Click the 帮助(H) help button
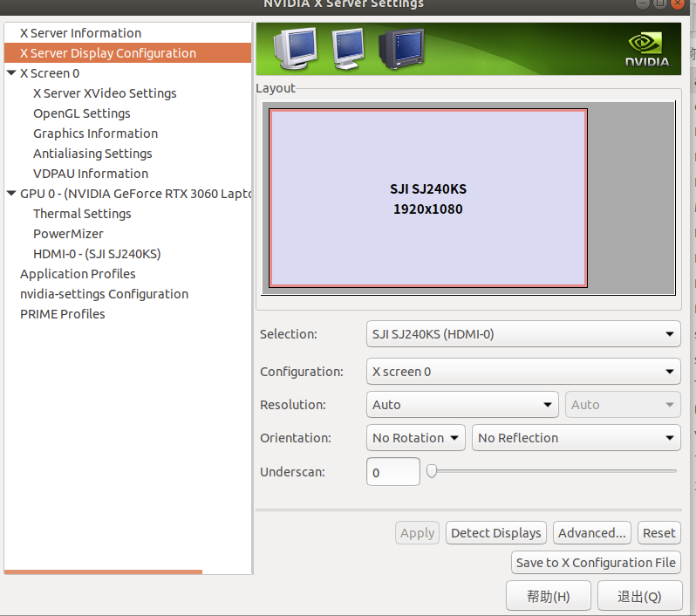This screenshot has width=696, height=616. [x=549, y=596]
